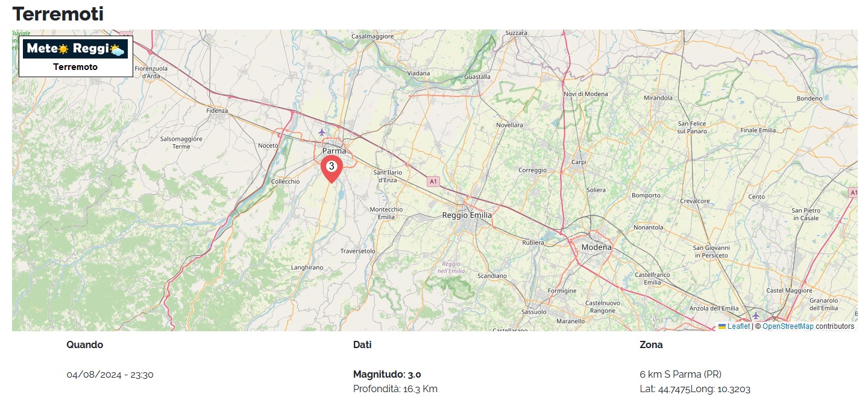Click the Carpi town label

point(579,162)
